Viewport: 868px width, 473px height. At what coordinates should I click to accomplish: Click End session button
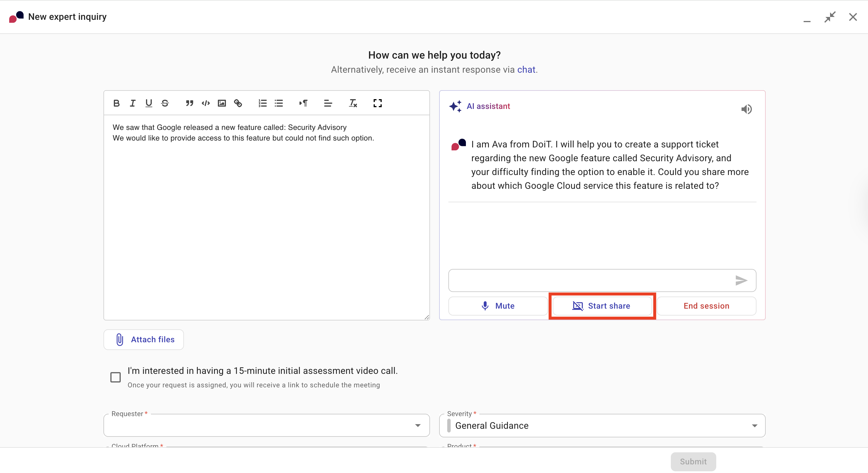coord(706,306)
